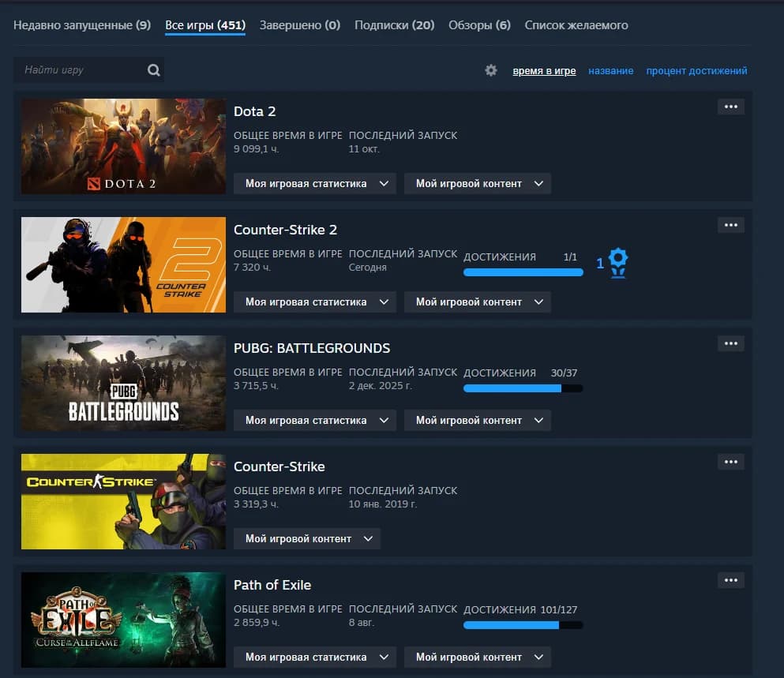
Task: Open the 'Завершено (0)' tab
Action: click(299, 25)
